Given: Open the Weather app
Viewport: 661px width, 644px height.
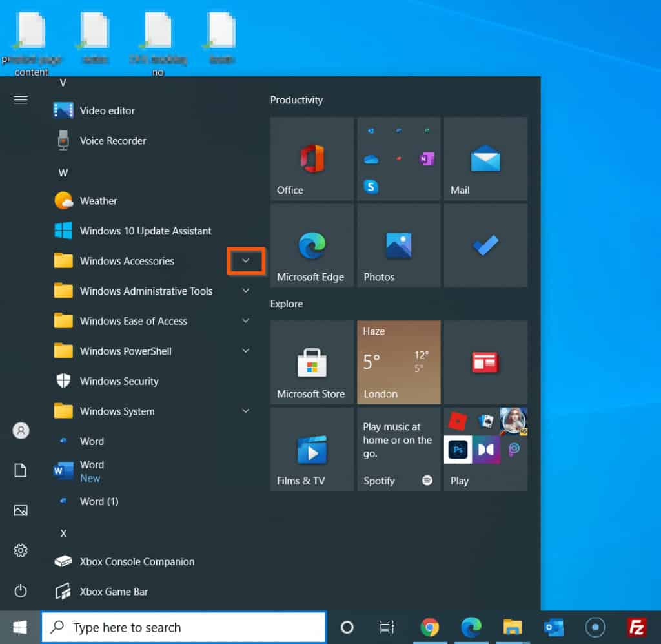Looking at the screenshot, I should point(152,201).
